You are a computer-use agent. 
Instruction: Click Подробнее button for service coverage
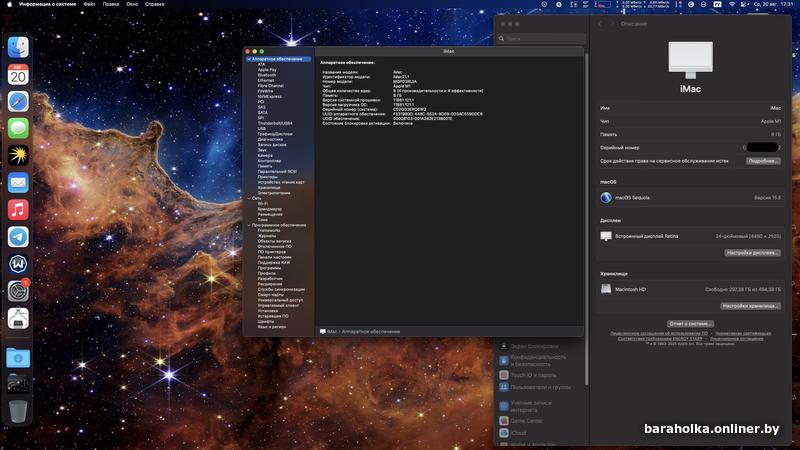click(x=763, y=161)
